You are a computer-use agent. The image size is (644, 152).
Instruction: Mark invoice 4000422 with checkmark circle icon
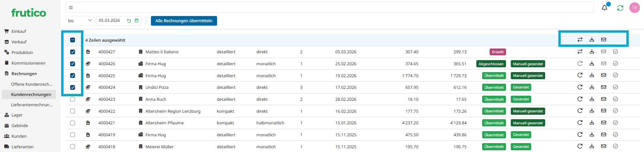point(615,111)
